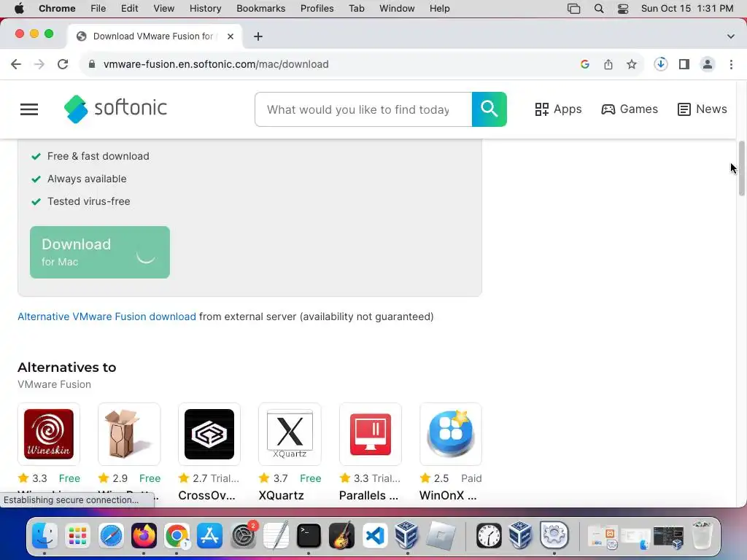Open Spotlight search in menu bar
The width and height of the screenshot is (747, 560).
(599, 9)
